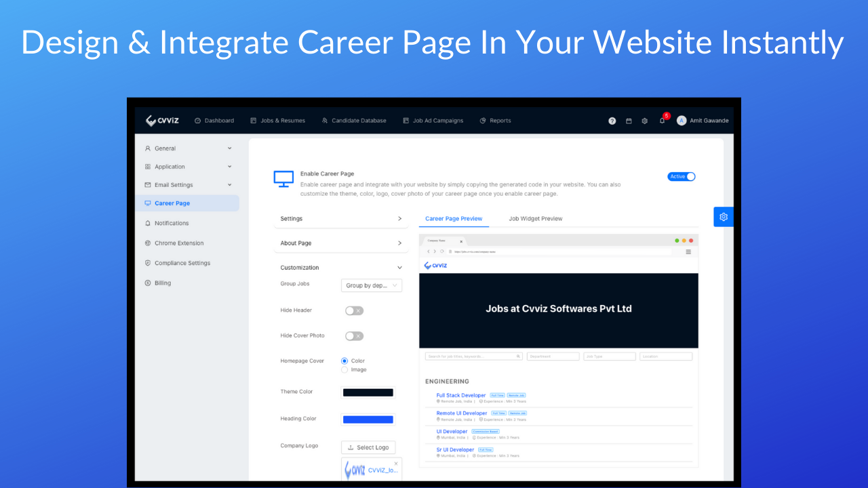Select the Color radio for Homepage Cover
The width and height of the screenshot is (868, 488).
click(344, 361)
